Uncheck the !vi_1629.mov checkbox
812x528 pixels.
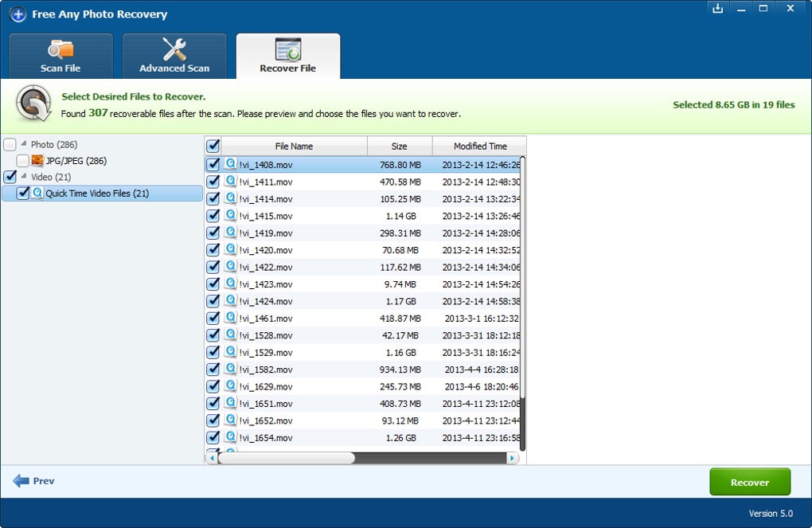[x=213, y=386]
